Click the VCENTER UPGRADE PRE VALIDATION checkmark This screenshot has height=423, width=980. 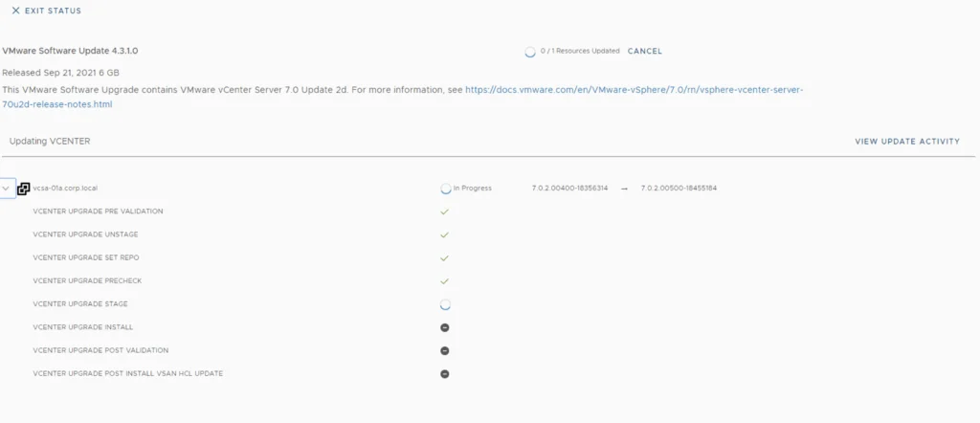pyautogui.click(x=444, y=211)
